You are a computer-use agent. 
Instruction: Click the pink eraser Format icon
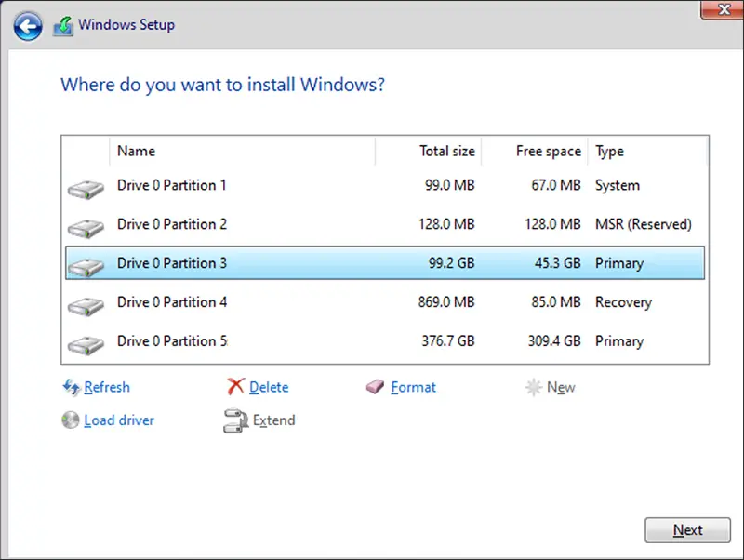point(376,387)
